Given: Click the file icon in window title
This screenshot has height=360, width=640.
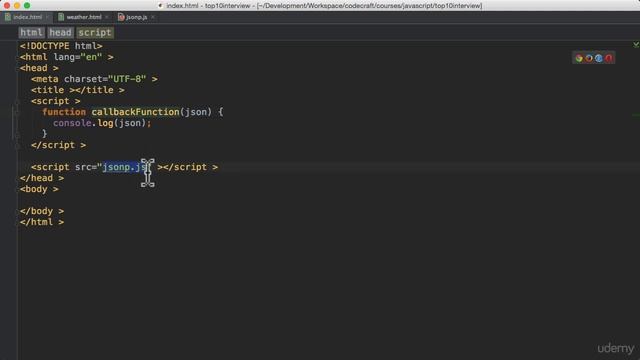Looking at the screenshot, I should [160, 6].
